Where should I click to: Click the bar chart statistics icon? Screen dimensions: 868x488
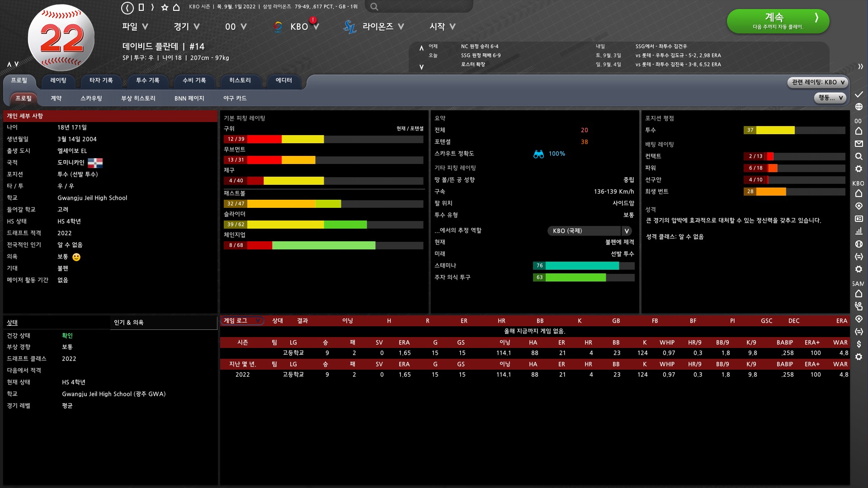[x=859, y=231]
